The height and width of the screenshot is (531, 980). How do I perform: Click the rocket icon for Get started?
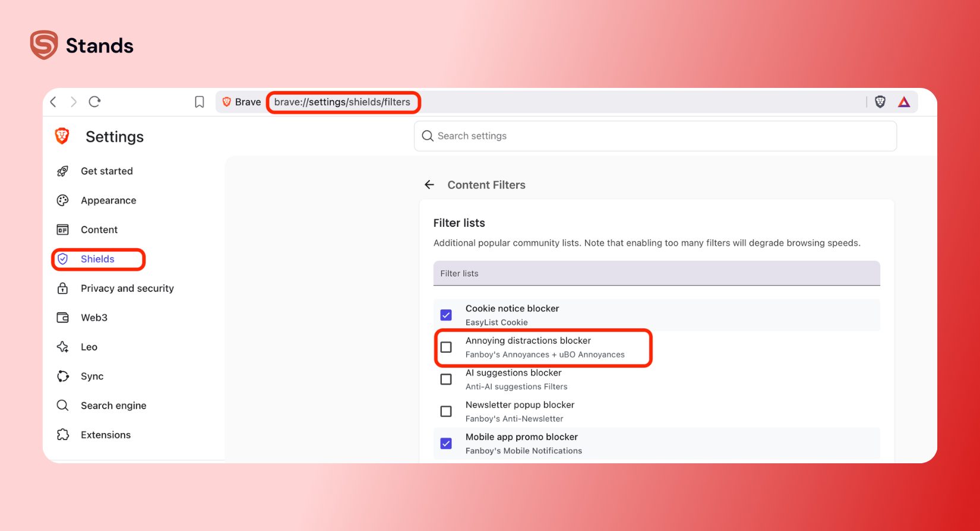(62, 171)
